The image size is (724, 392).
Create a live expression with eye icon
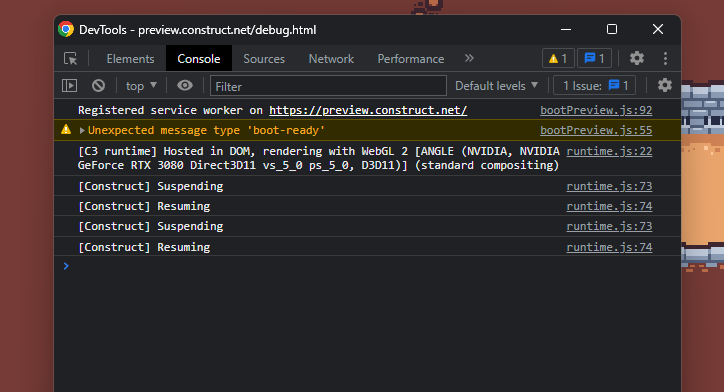click(x=185, y=85)
